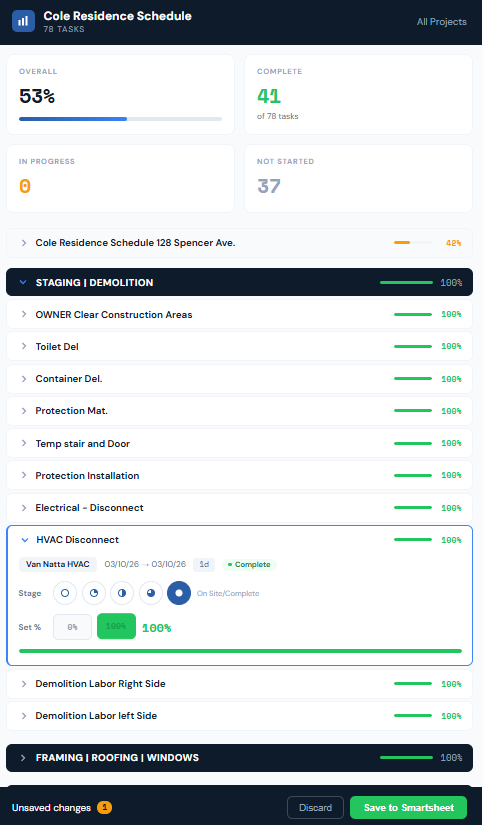484x825 pixels.
Task: Click the 1d duration badge
Action: coord(204,565)
